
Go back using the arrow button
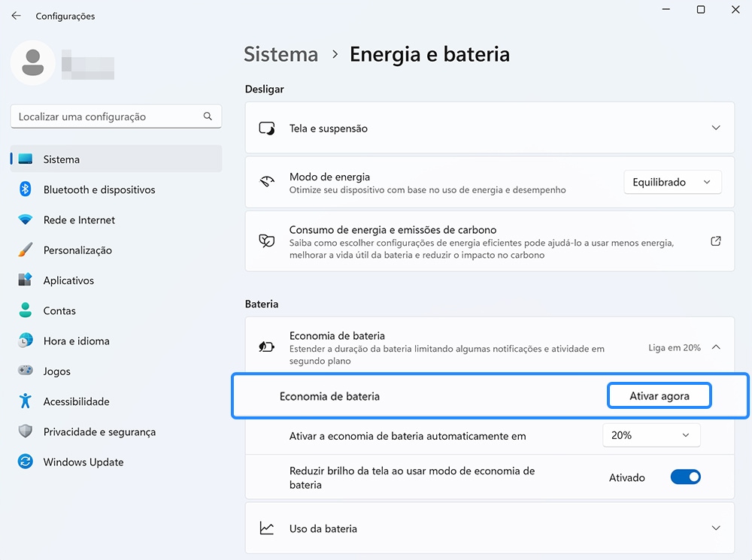(16, 15)
